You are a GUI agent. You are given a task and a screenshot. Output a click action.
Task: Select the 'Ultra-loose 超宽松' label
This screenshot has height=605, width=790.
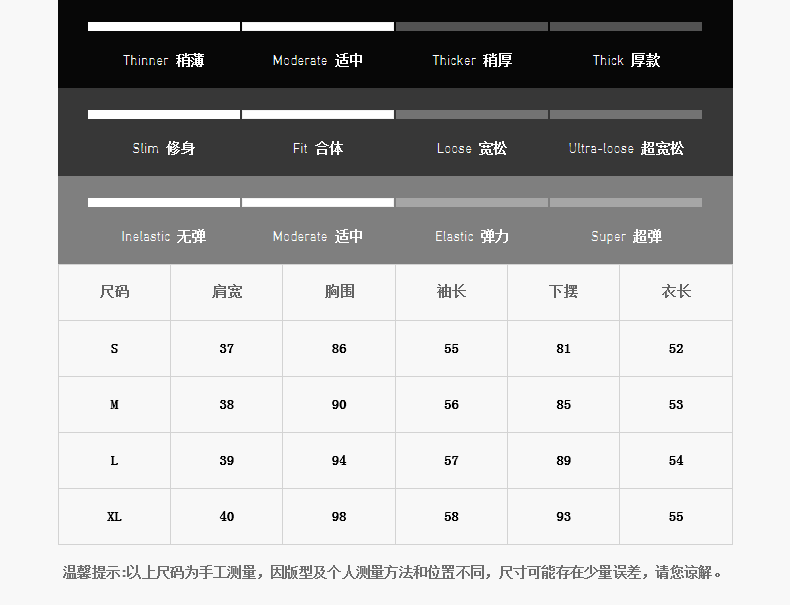pos(626,148)
